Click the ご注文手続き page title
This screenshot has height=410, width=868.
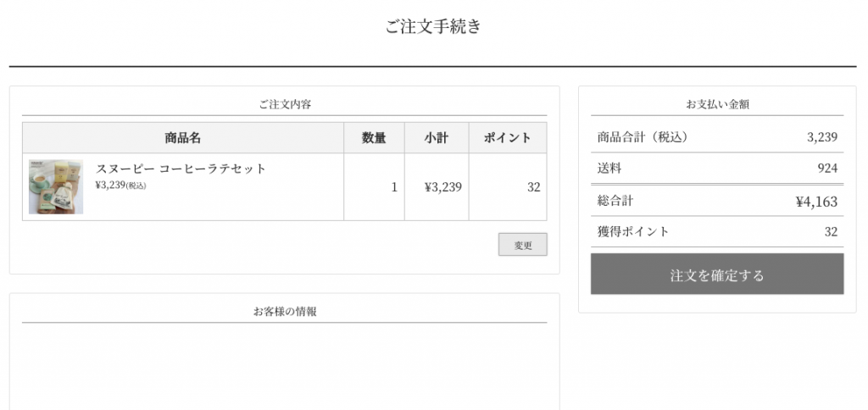[x=433, y=26]
